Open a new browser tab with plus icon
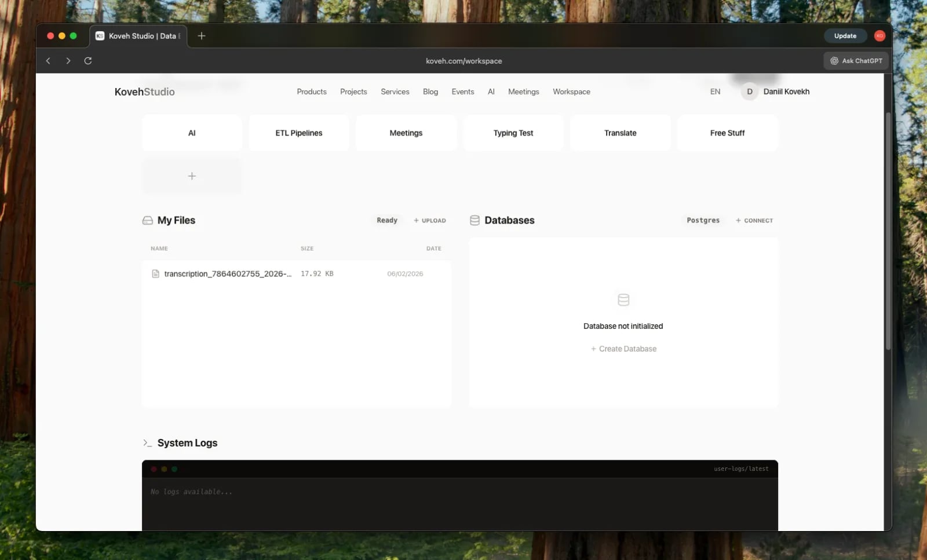This screenshot has width=927, height=560. (x=202, y=36)
